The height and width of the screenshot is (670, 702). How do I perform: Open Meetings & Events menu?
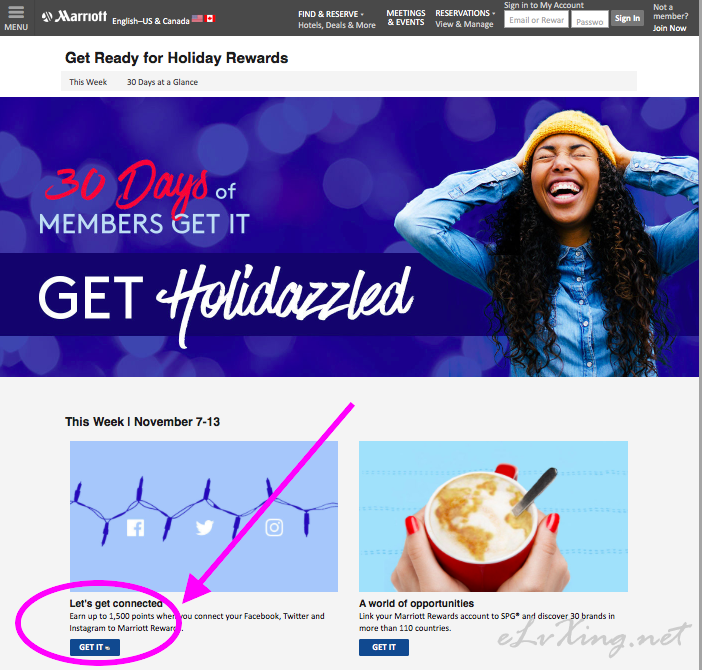click(406, 18)
